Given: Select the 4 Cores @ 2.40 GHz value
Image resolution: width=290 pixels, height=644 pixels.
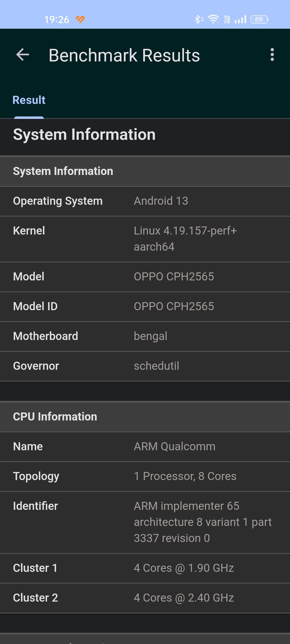Looking at the screenshot, I should click(184, 598).
